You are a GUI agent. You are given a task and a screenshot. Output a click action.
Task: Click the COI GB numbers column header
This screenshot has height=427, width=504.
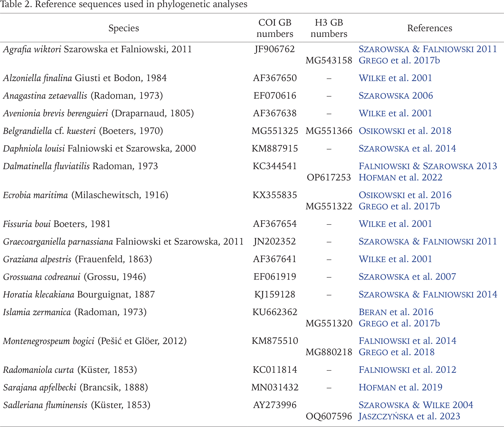coord(275,28)
